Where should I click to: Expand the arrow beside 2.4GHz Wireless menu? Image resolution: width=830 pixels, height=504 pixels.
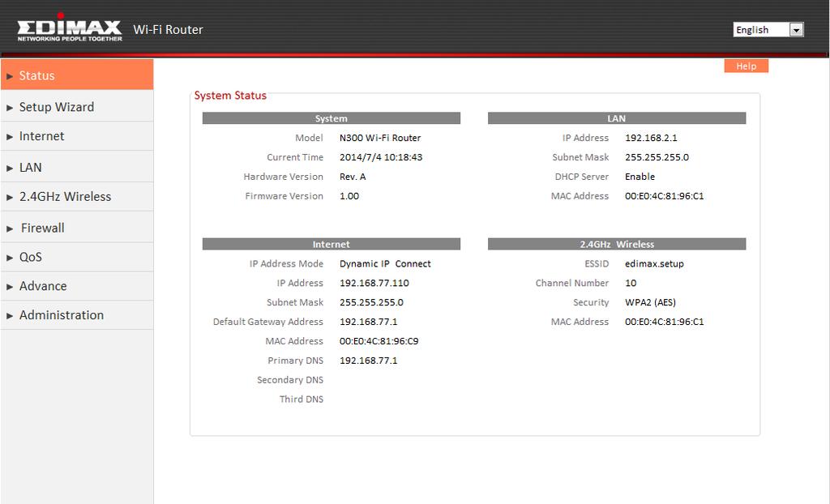(10, 197)
